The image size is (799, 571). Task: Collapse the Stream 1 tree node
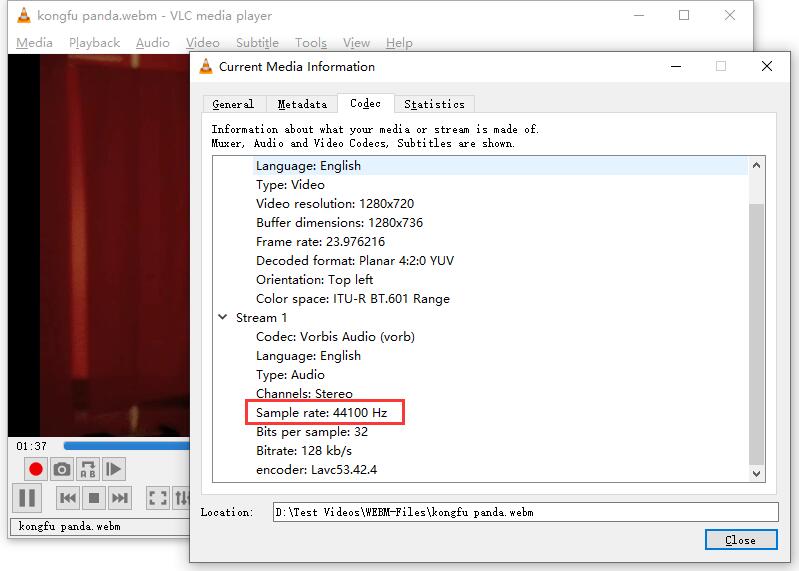click(x=223, y=317)
